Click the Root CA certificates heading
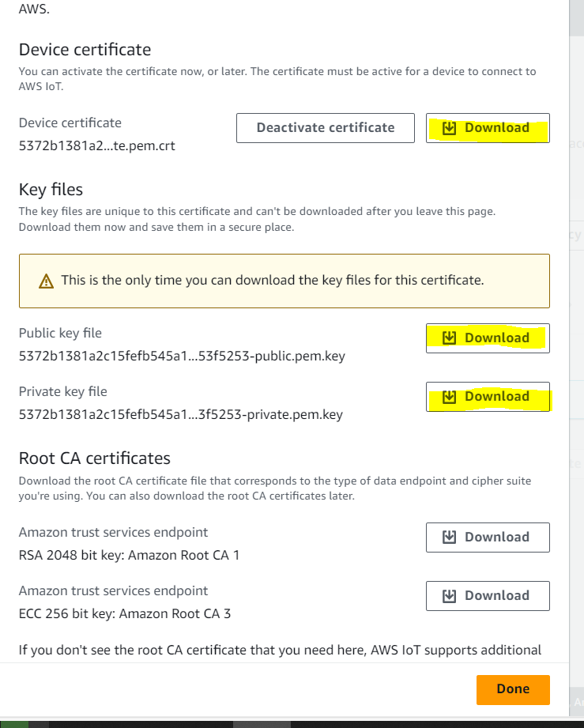 coord(94,458)
